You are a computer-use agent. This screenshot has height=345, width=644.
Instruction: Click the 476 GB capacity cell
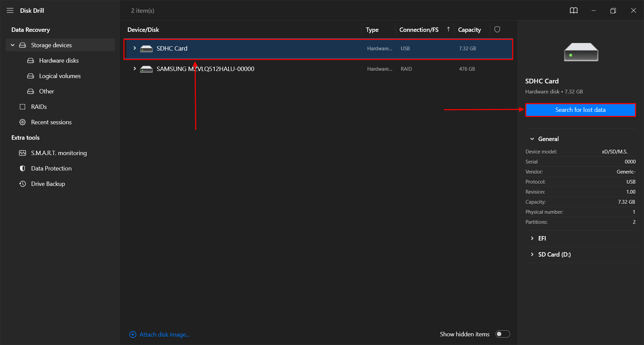pos(467,69)
